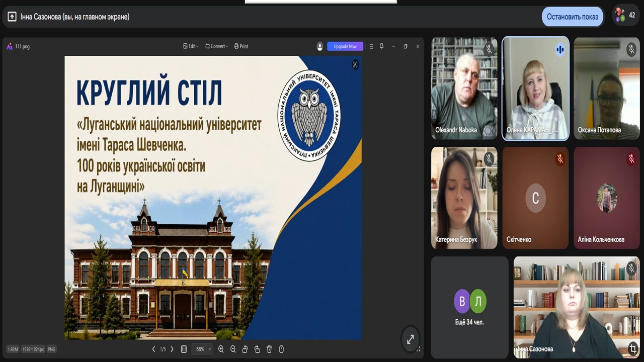Image resolution: width=644 pixels, height=362 pixels.
Task: Click the Скітченко avatar with letter C
Action: tap(535, 198)
